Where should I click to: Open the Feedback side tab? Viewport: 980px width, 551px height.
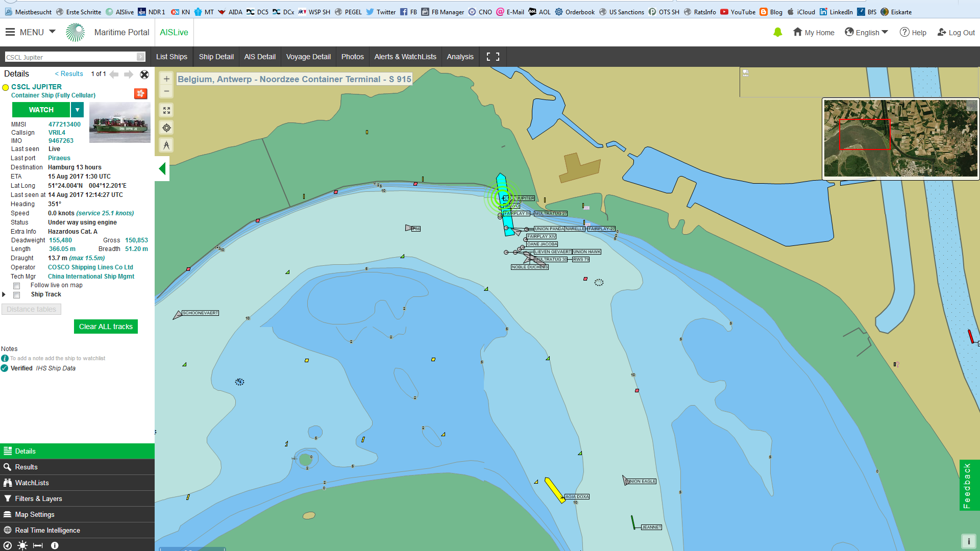tap(968, 485)
